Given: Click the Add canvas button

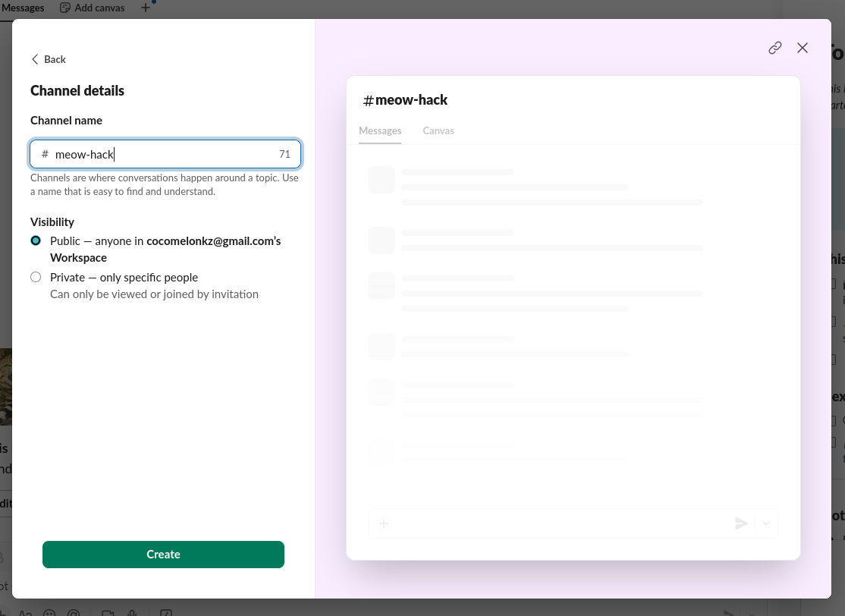Looking at the screenshot, I should [99, 8].
